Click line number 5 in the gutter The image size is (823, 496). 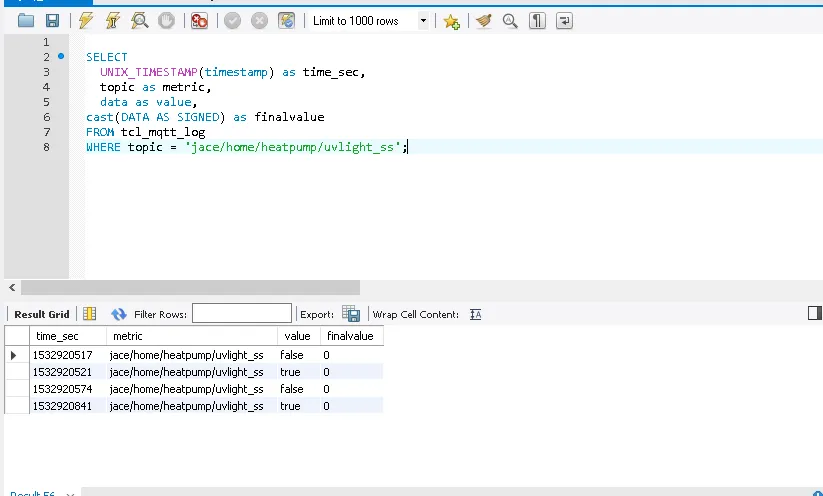pos(47,102)
